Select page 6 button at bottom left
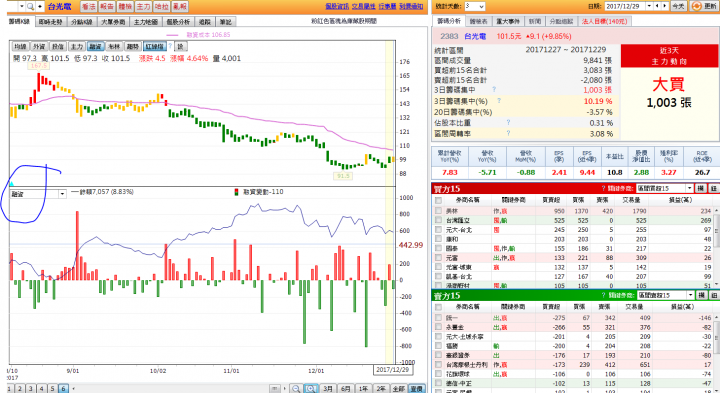The image size is (720, 393). (x=63, y=389)
